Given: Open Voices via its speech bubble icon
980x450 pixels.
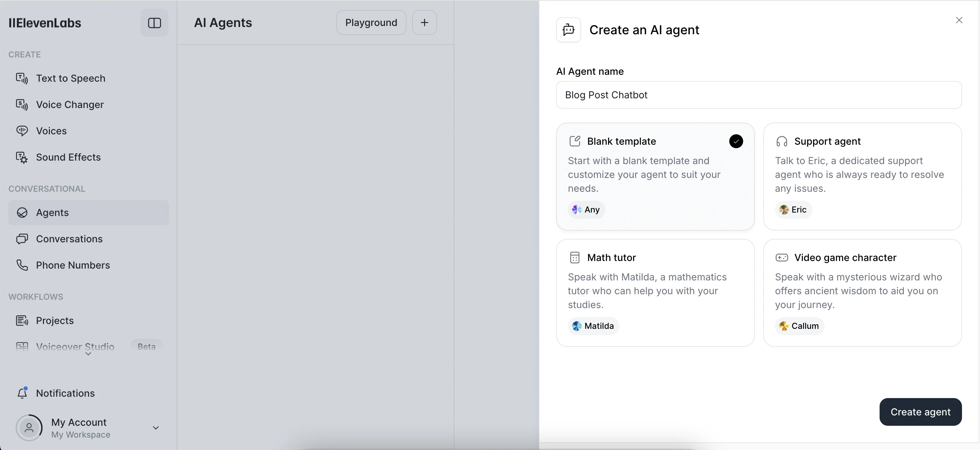Looking at the screenshot, I should [x=22, y=131].
